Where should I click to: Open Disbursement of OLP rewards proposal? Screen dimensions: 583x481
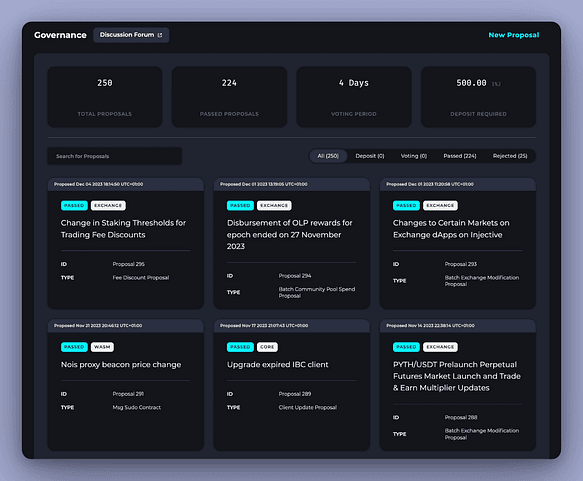tap(292, 243)
